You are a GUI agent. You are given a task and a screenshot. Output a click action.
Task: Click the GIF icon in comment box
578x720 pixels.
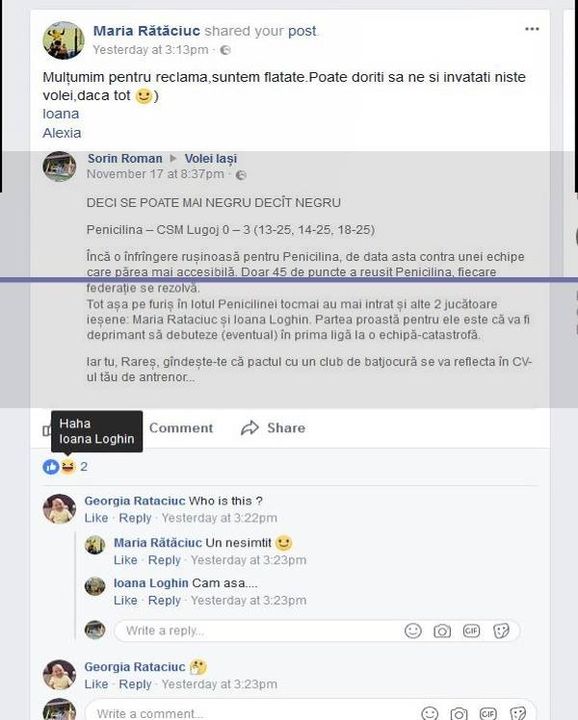coord(488,713)
